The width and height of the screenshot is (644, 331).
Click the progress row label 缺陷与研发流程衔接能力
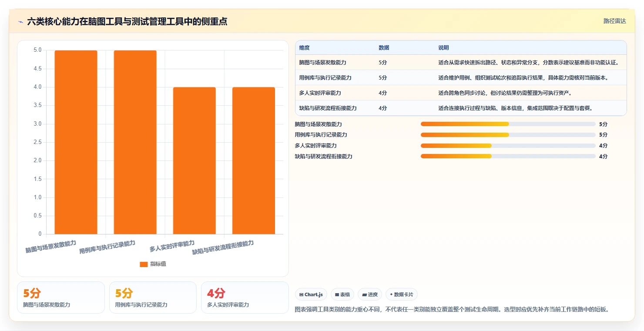pyautogui.click(x=323, y=156)
